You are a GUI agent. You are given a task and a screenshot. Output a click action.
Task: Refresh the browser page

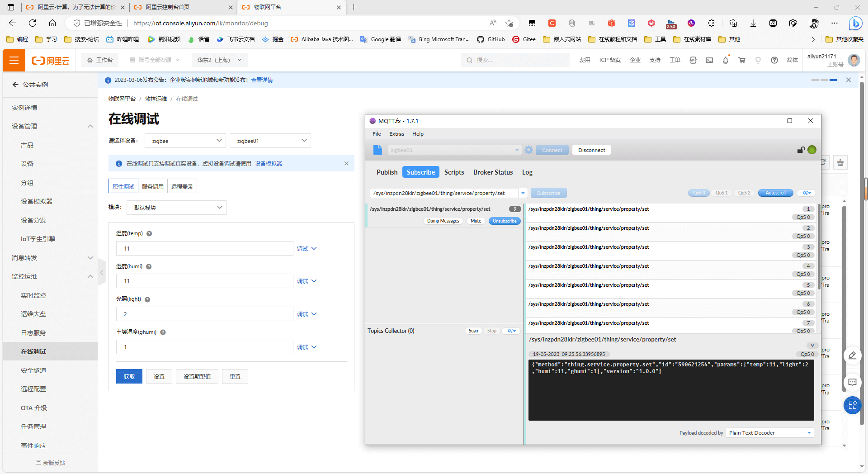point(33,23)
